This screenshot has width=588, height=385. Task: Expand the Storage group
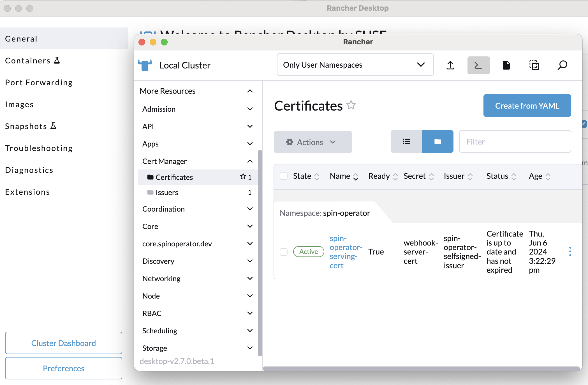click(x=250, y=348)
